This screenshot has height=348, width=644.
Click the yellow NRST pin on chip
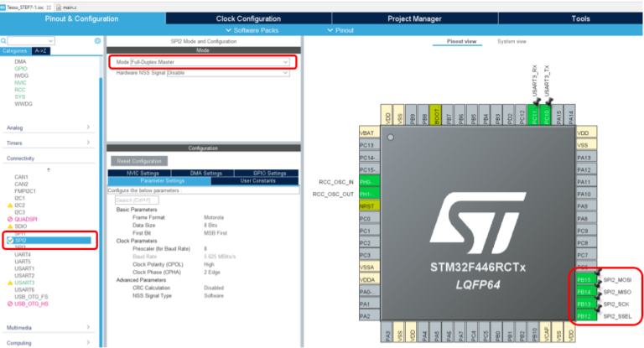[x=366, y=205]
